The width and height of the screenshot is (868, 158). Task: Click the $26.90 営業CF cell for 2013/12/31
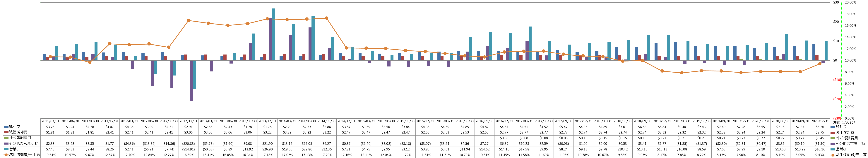[x=267, y=149]
